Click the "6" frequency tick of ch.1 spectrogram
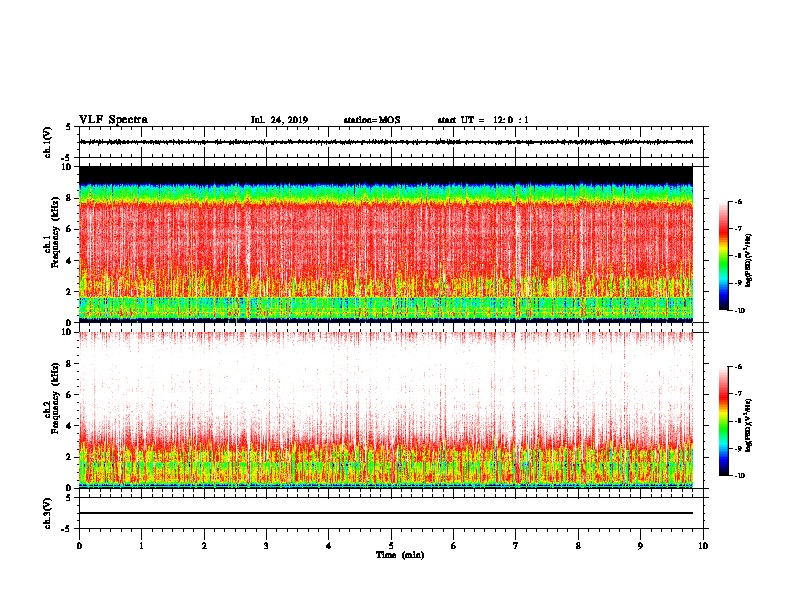 (x=68, y=229)
